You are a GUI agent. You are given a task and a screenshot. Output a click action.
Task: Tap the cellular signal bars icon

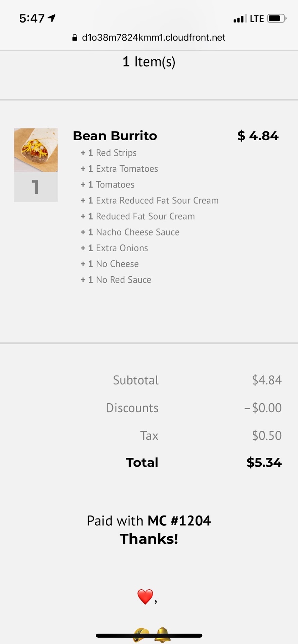coord(240,19)
